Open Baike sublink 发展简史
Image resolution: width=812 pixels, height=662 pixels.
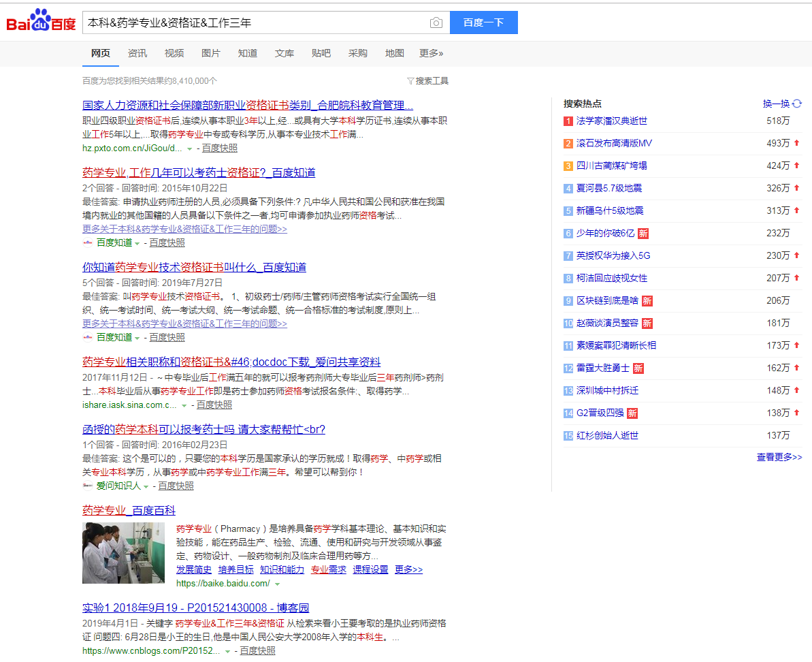(194, 569)
